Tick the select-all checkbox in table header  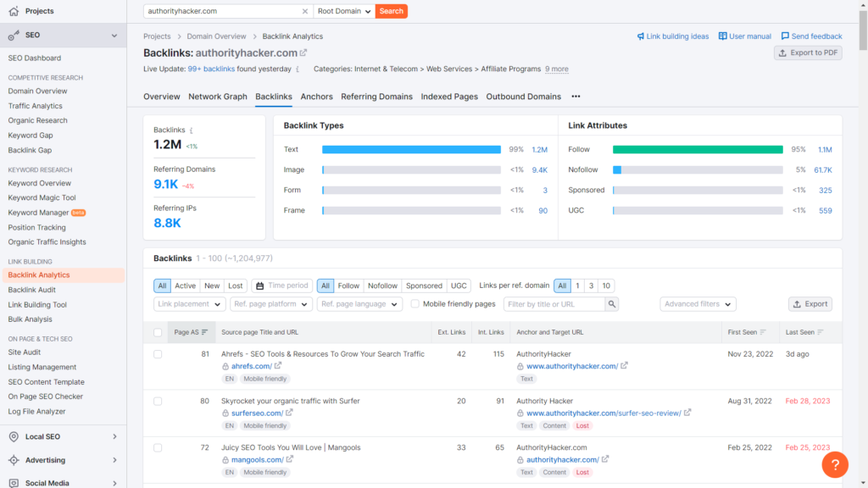158,332
